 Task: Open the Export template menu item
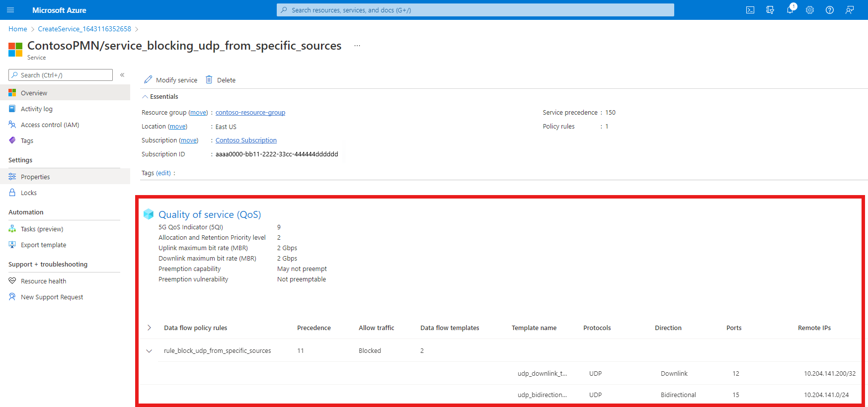point(65,245)
